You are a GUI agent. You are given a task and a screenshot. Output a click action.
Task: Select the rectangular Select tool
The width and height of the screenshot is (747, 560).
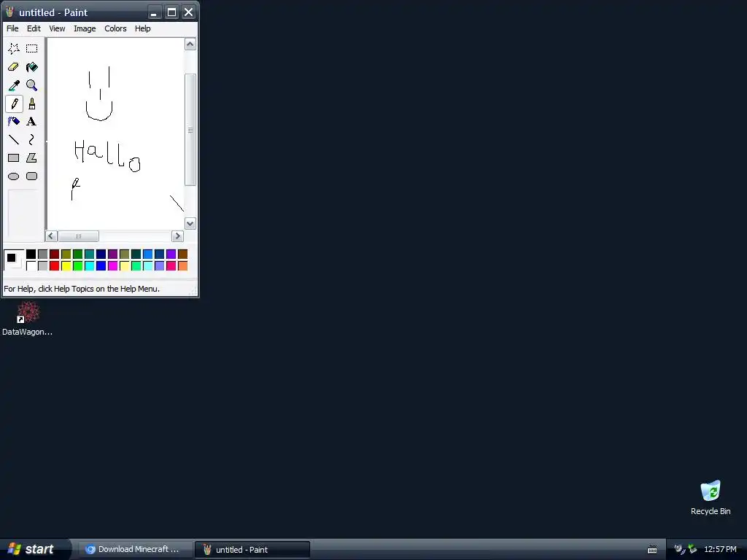32,49
